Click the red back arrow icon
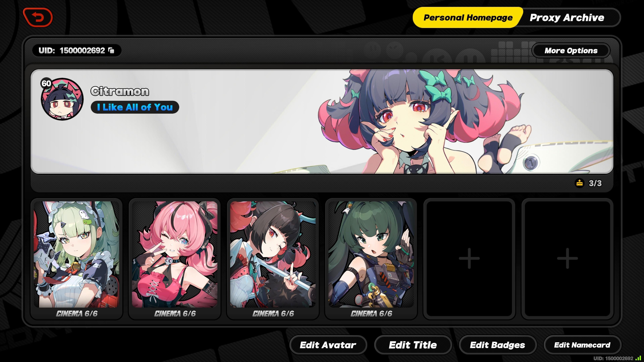This screenshot has width=644, height=362. (x=38, y=17)
